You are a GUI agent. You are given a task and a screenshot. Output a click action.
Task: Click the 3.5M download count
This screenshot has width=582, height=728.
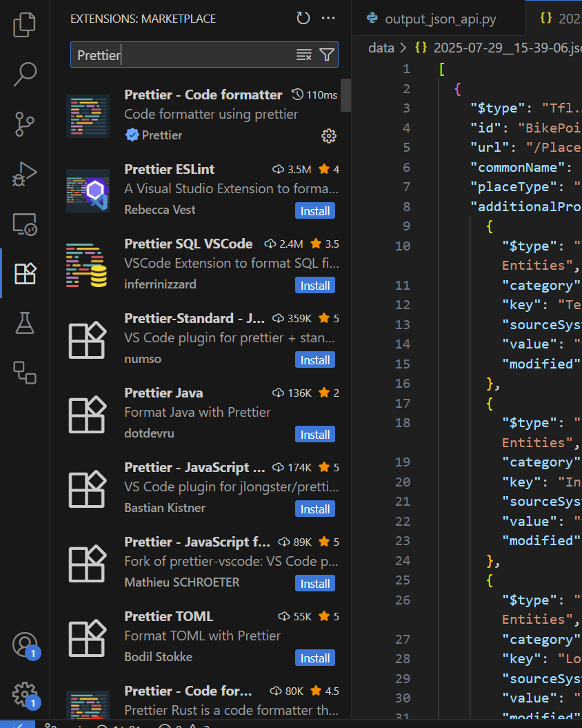292,170
